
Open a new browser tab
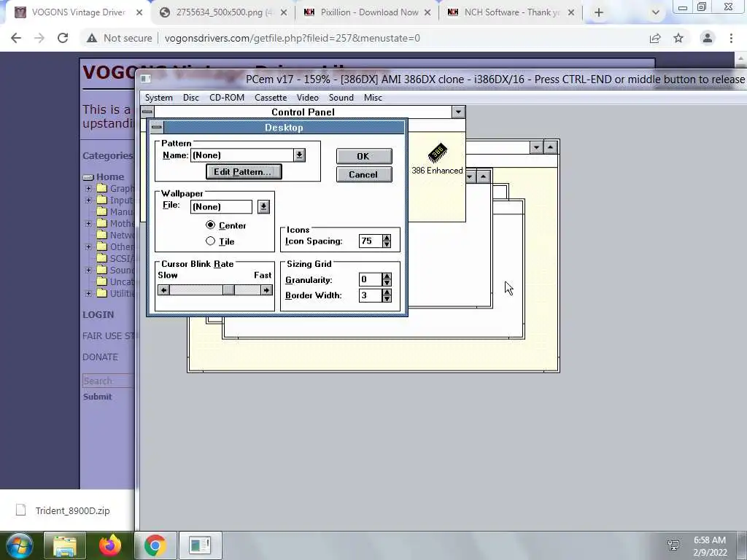599,12
